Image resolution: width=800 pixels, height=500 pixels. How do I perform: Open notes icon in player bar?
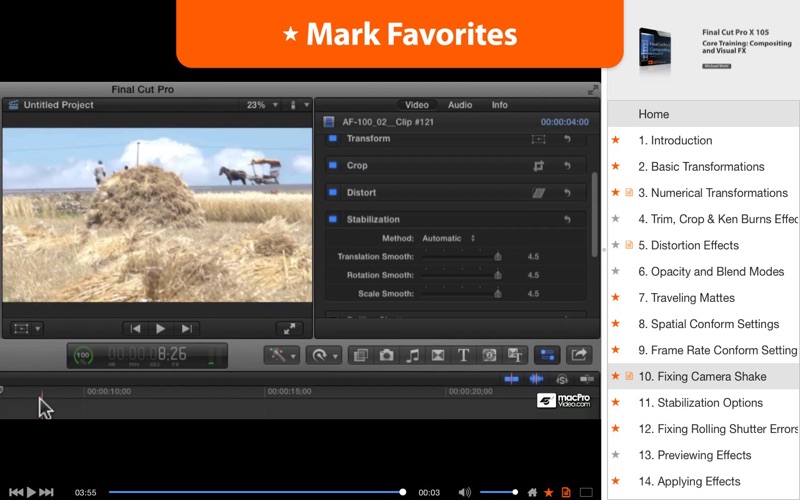(x=566, y=492)
